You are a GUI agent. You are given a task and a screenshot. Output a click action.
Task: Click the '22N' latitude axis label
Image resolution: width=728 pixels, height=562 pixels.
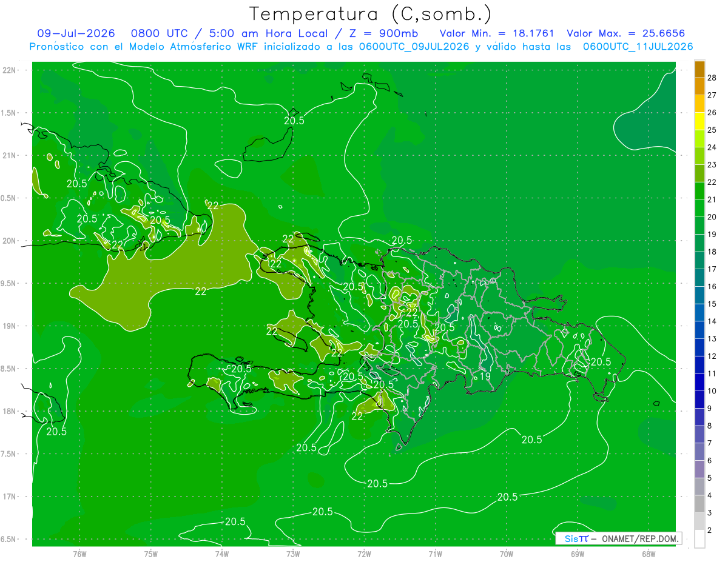tap(10, 70)
